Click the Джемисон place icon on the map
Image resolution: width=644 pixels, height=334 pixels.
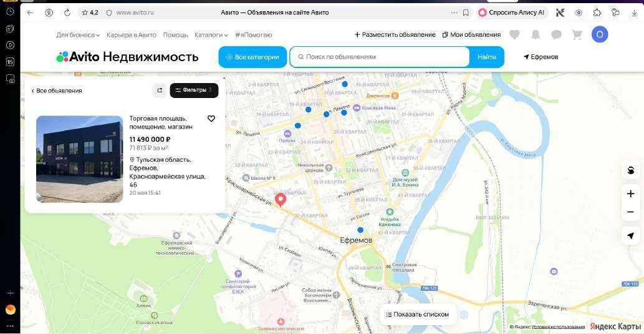[395, 95]
